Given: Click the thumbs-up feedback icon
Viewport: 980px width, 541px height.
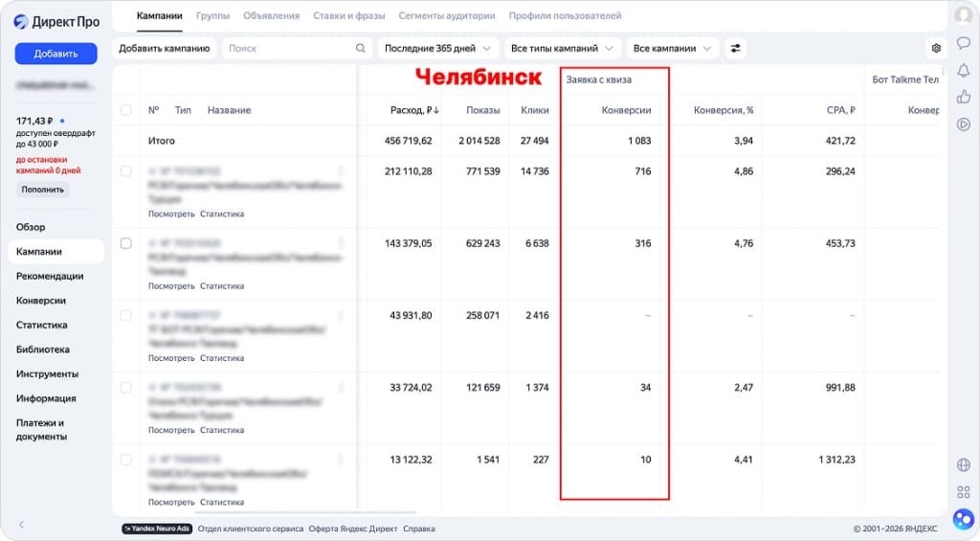Looking at the screenshot, I should point(963,97).
